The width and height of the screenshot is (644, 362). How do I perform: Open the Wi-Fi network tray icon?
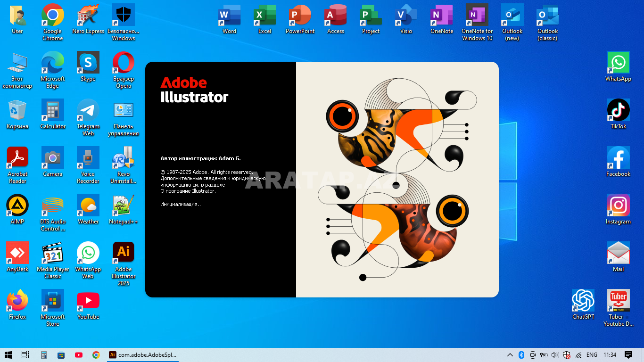tap(578, 355)
